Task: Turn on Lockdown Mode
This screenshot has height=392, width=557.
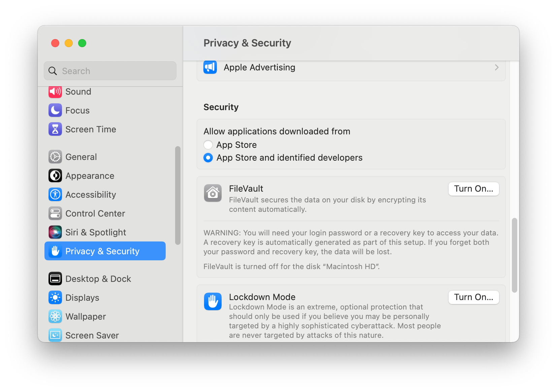Action: coord(473,297)
